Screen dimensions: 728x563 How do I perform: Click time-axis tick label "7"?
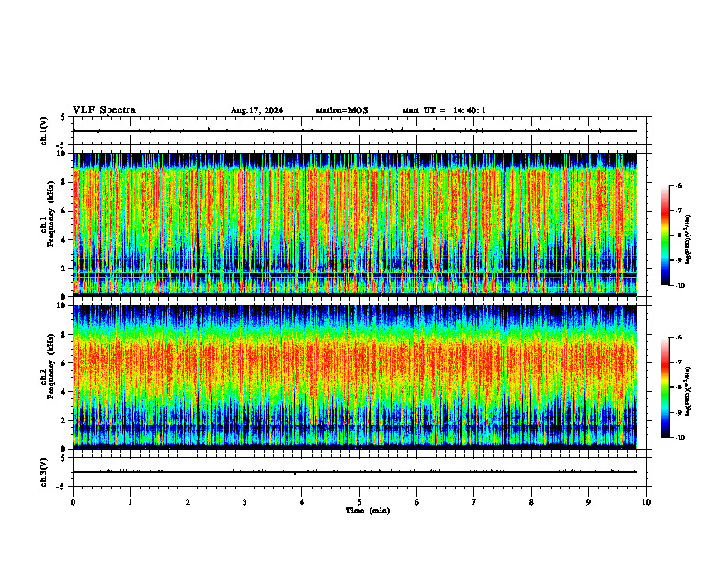(474, 502)
